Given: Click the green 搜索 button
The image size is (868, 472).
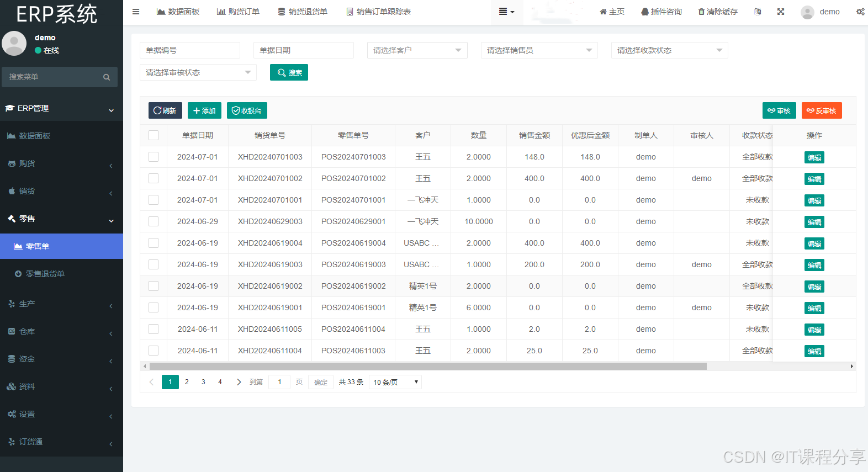Looking at the screenshot, I should (289, 72).
